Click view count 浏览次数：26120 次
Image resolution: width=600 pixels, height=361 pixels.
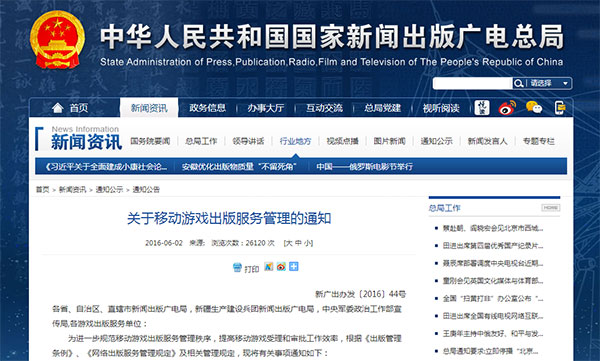pos(243,243)
